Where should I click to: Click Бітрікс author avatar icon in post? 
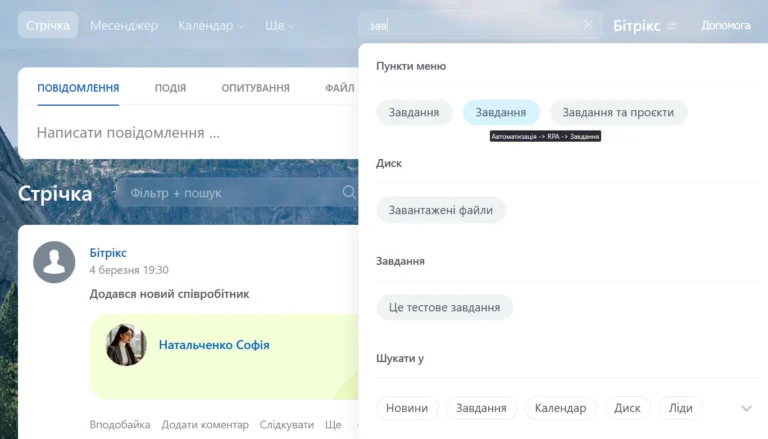tap(54, 262)
